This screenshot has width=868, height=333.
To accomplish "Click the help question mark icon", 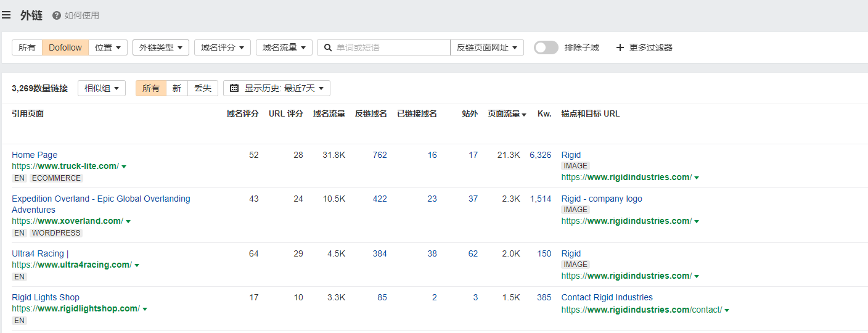I will point(57,15).
